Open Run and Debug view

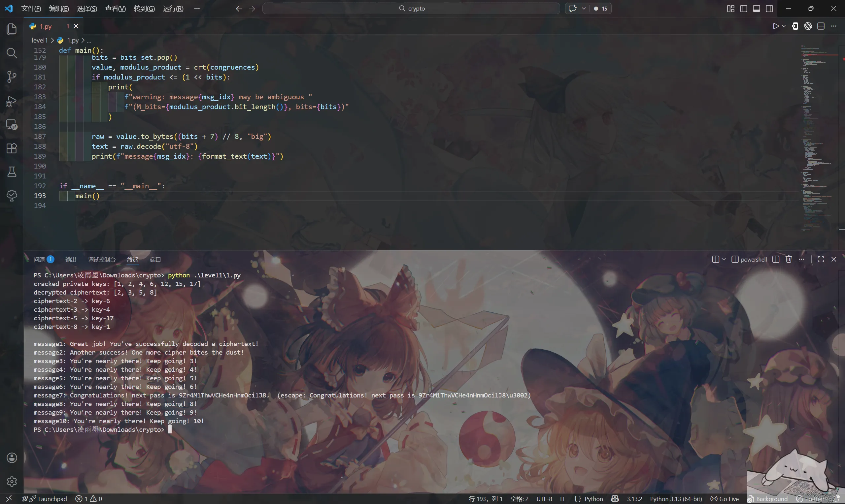click(12, 101)
